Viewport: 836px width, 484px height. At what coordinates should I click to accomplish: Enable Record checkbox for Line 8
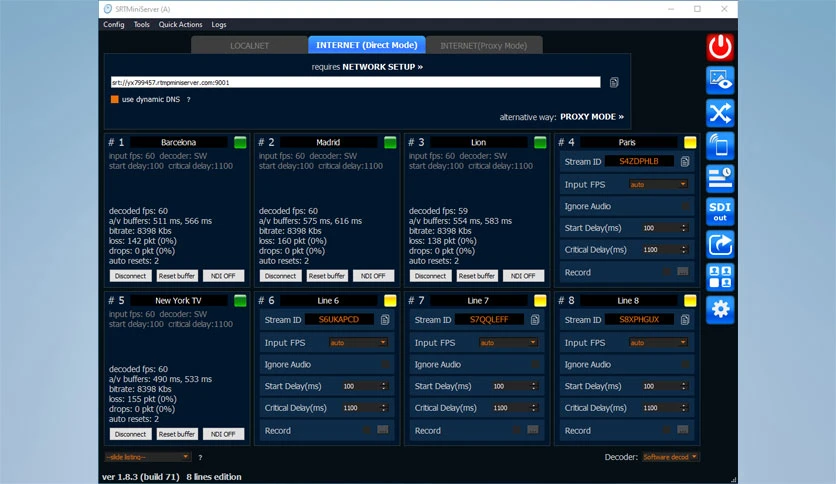[666, 430]
